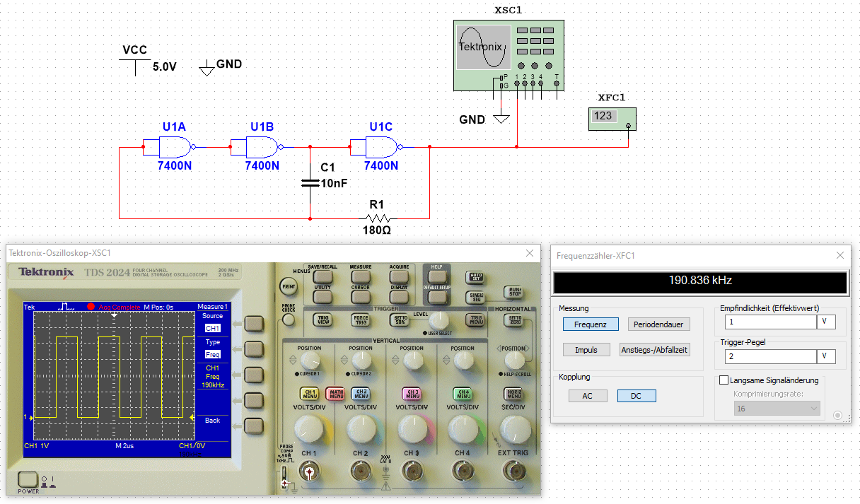
Task: Click the XFC1 frequency counter instrument
Action: [612, 119]
